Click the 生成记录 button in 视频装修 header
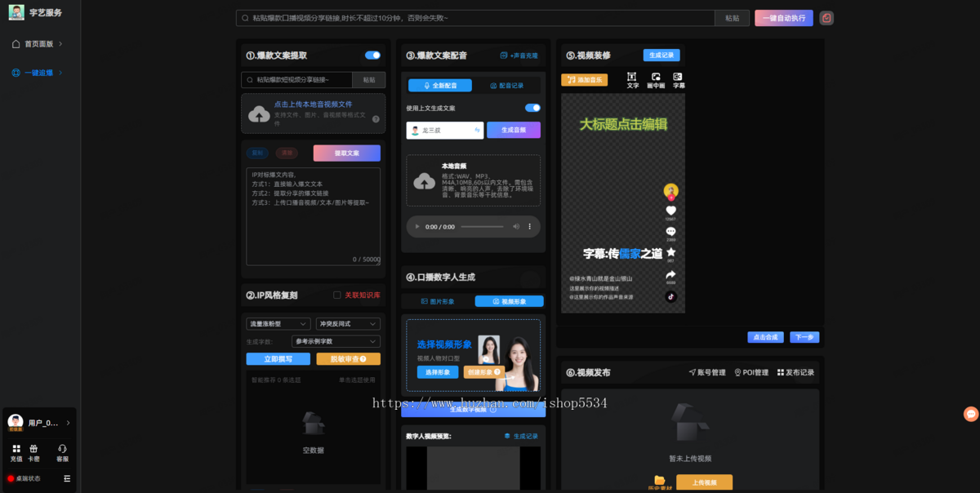This screenshot has width=980, height=493. [x=661, y=56]
